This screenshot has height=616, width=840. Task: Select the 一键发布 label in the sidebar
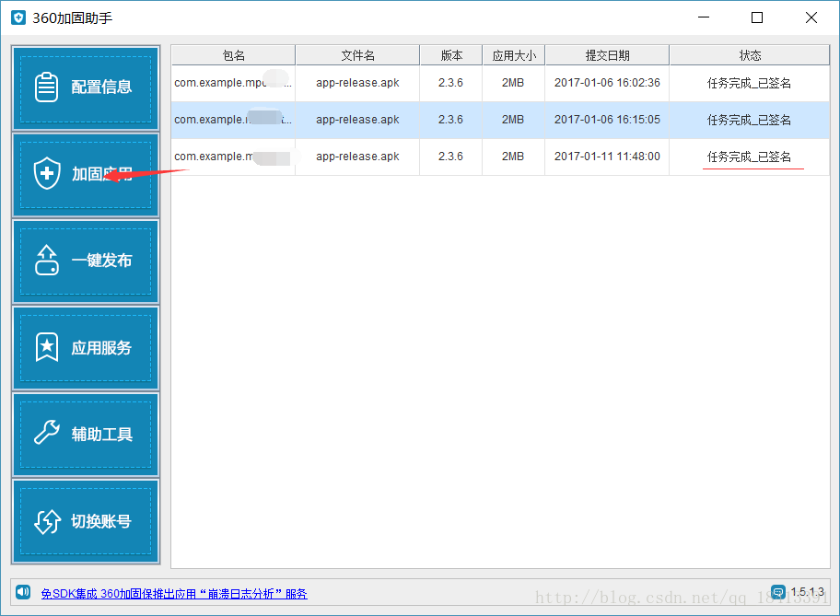(102, 261)
